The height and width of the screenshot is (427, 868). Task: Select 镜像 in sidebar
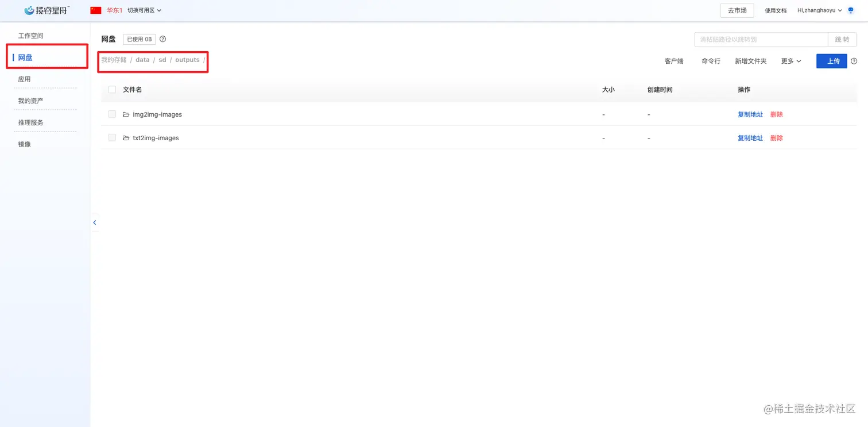tap(24, 144)
